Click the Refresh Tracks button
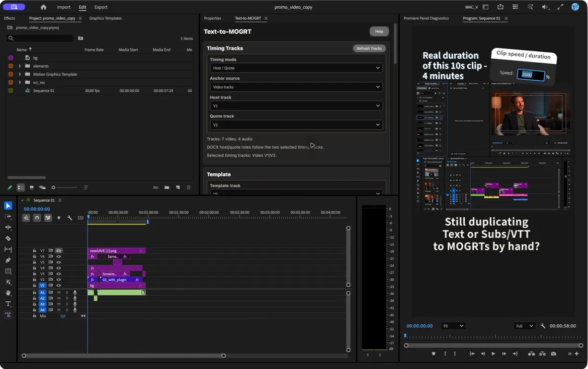The width and height of the screenshot is (588, 369). pyautogui.click(x=369, y=48)
